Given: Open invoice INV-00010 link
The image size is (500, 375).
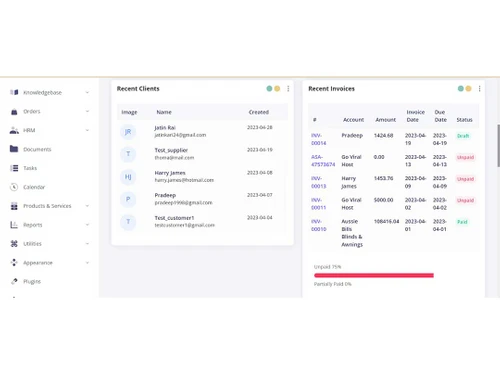Looking at the screenshot, I should pyautogui.click(x=318, y=225).
